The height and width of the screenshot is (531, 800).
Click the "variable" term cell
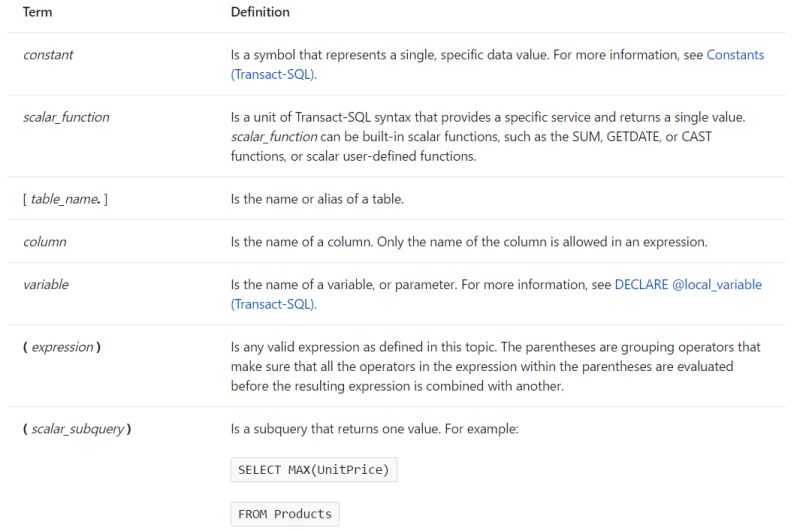(46, 285)
